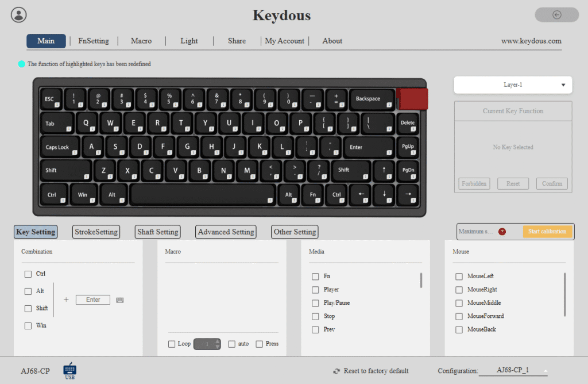The image size is (588, 384).
Task: Open the www.keydous.com link
Action: [x=531, y=41]
